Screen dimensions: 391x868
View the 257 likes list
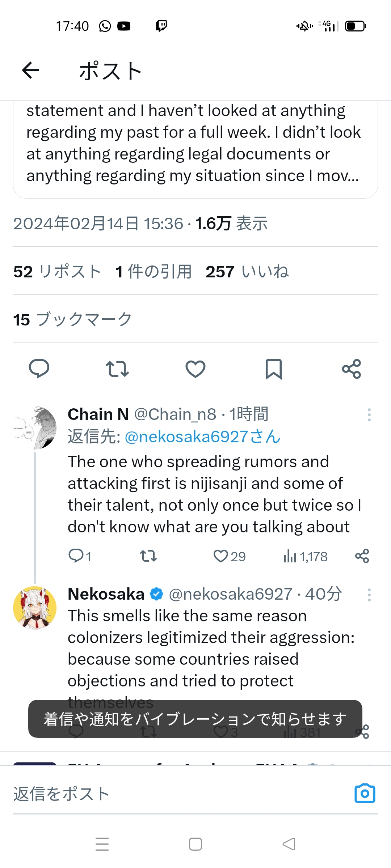[x=247, y=272]
